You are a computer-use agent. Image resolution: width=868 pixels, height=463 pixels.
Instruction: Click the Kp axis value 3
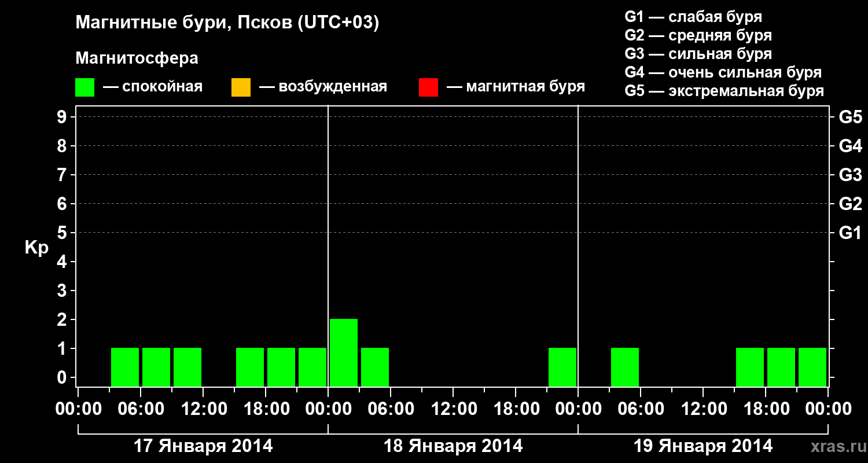[63, 291]
